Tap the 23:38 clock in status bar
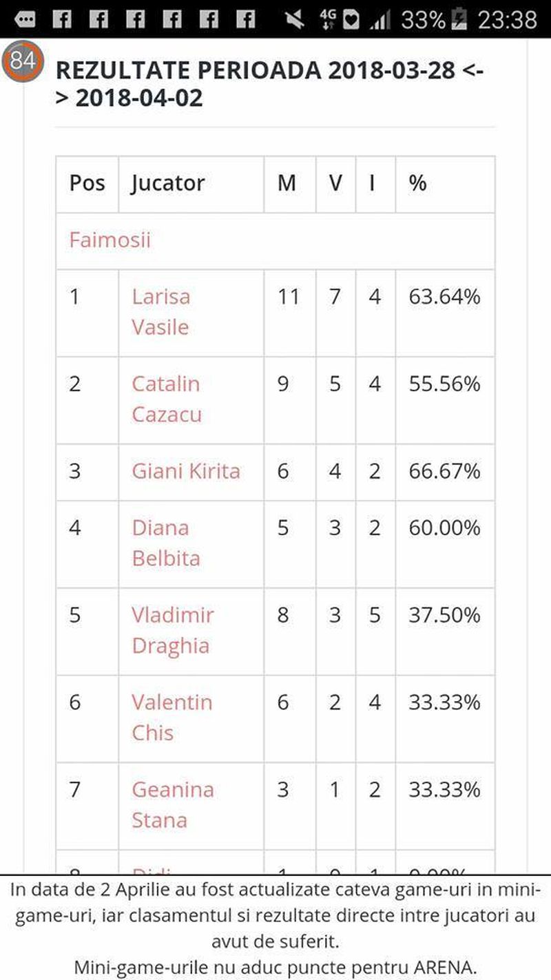This screenshot has height=980, width=551. (507, 19)
